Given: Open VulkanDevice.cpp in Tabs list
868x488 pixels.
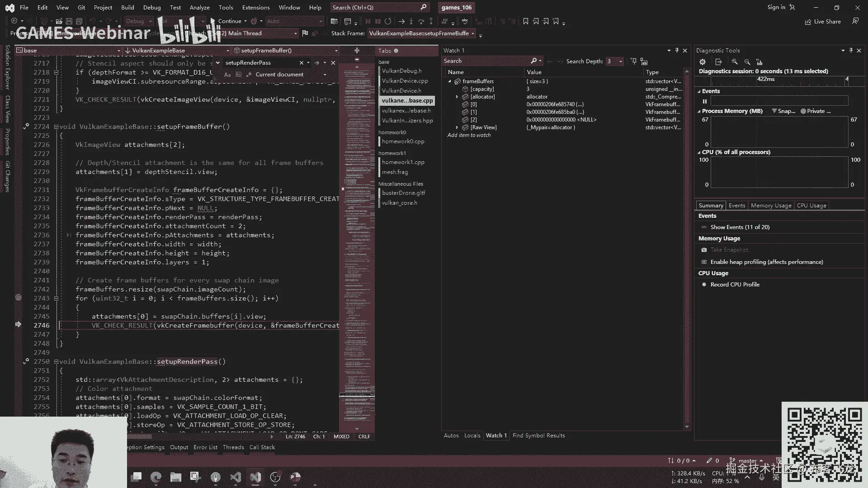Looking at the screenshot, I should tap(405, 81).
